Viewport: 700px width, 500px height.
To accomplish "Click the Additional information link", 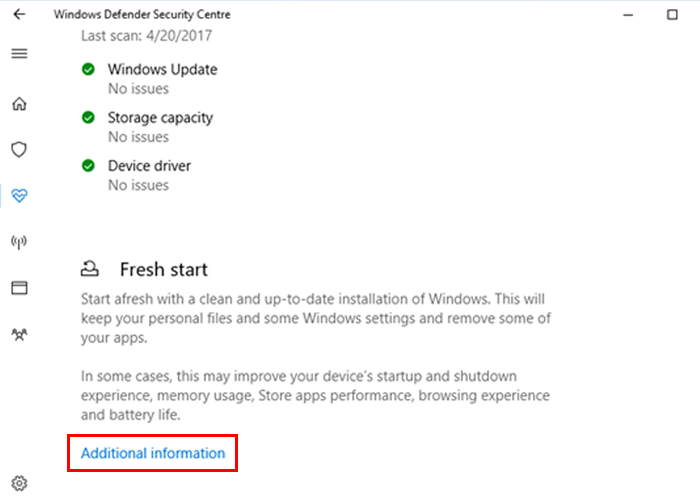I will coord(153,453).
